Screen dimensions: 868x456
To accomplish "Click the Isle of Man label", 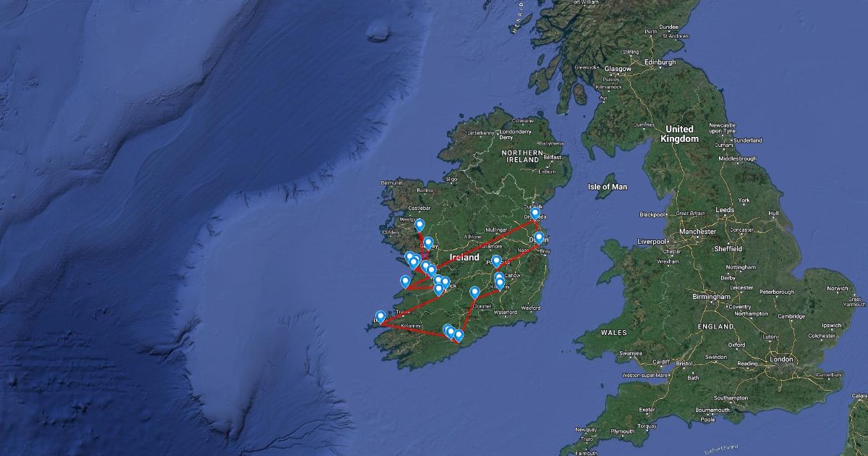I will (x=608, y=187).
